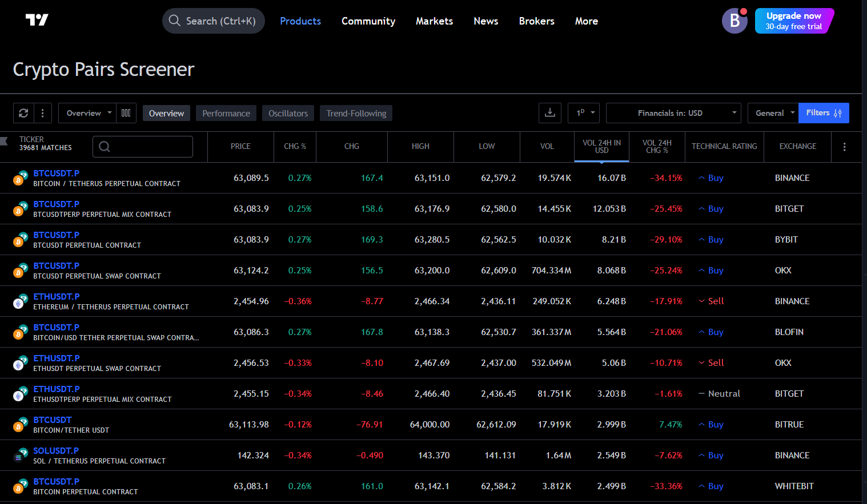Click the ticker search input field

(x=143, y=147)
